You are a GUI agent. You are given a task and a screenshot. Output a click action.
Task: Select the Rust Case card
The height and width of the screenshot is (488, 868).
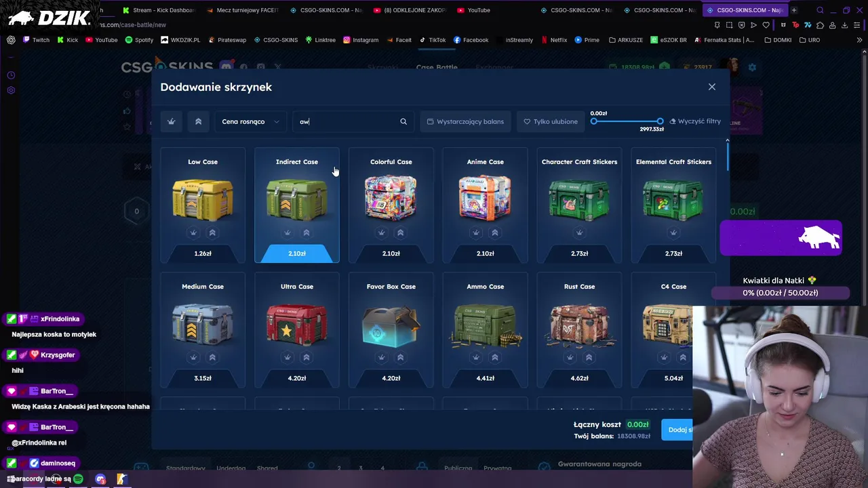point(579,330)
